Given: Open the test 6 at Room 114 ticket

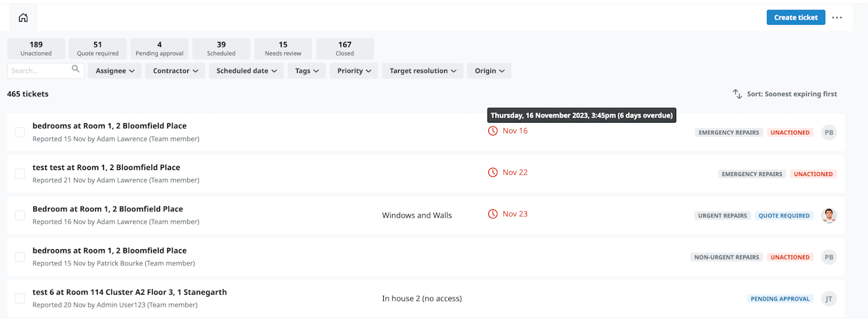Looking at the screenshot, I should click(x=130, y=293).
